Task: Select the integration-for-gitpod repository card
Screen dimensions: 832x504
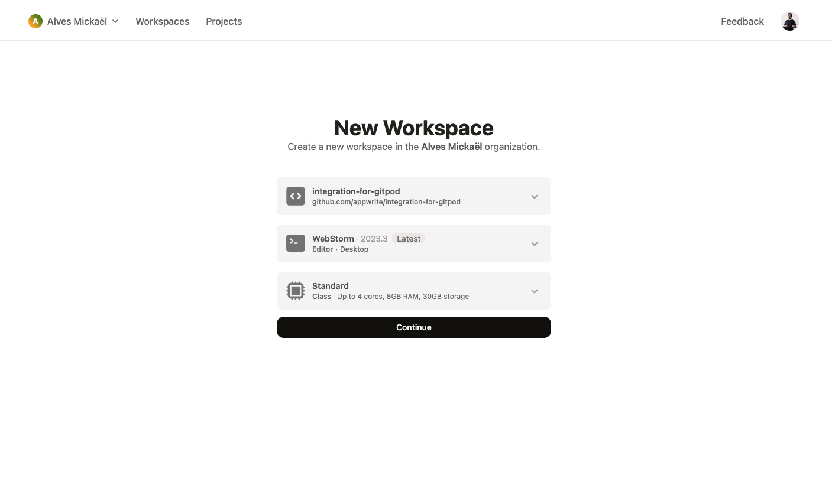Action: point(414,196)
